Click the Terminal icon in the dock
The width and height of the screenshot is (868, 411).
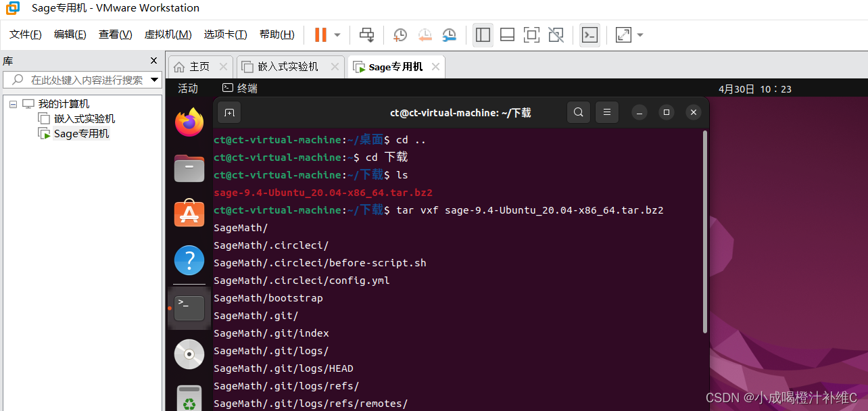[189, 308]
